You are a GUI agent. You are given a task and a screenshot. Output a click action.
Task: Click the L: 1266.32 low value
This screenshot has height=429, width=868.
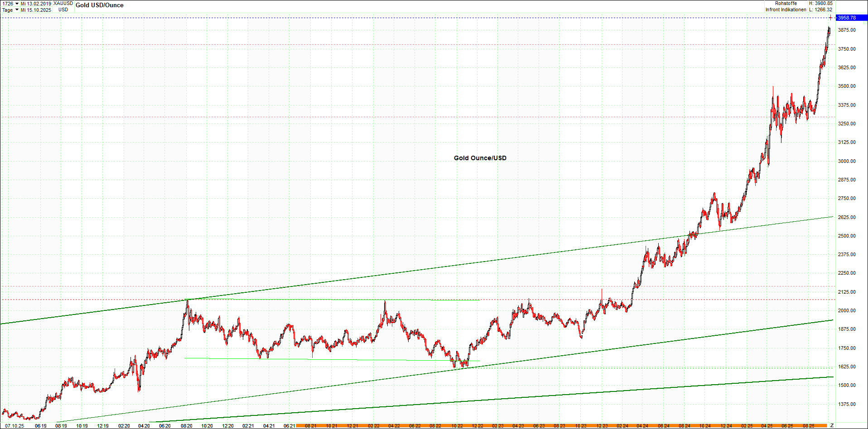point(820,10)
